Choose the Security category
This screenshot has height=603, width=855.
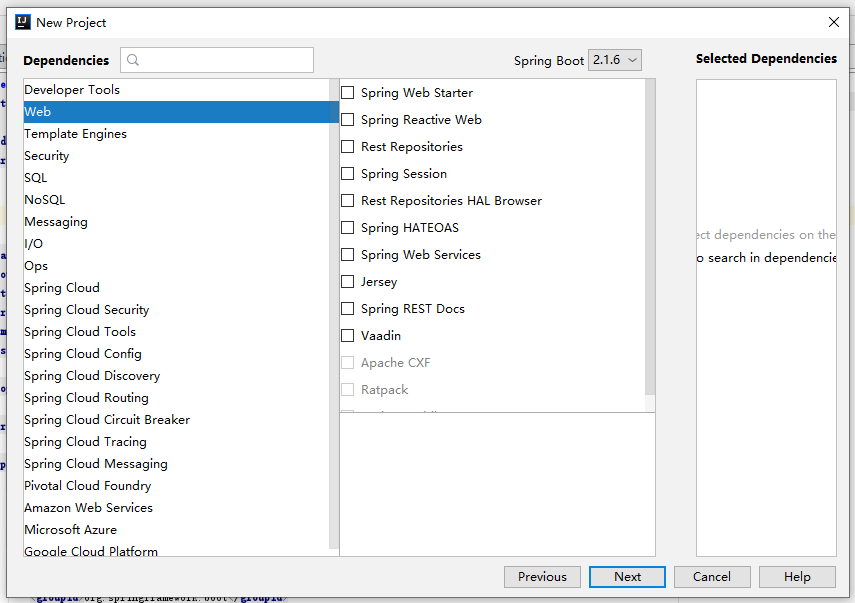(x=176, y=156)
